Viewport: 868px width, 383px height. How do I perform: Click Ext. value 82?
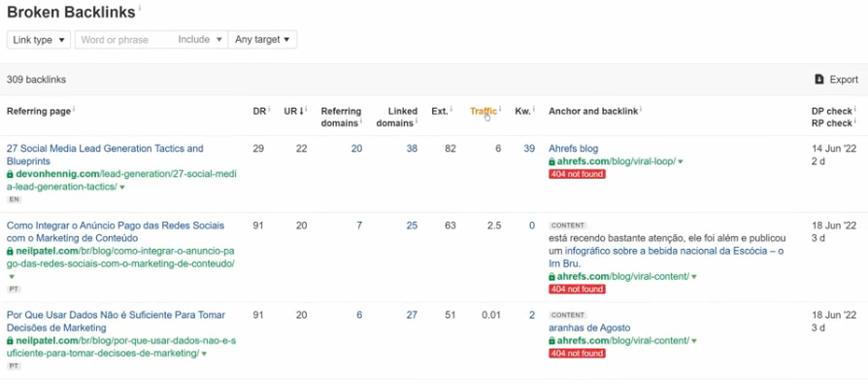pos(451,149)
